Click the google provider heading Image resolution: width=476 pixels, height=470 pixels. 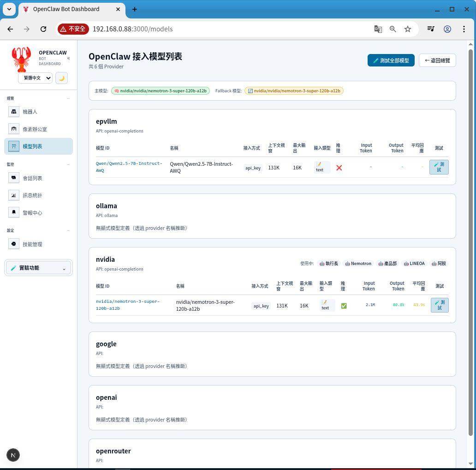tap(106, 344)
